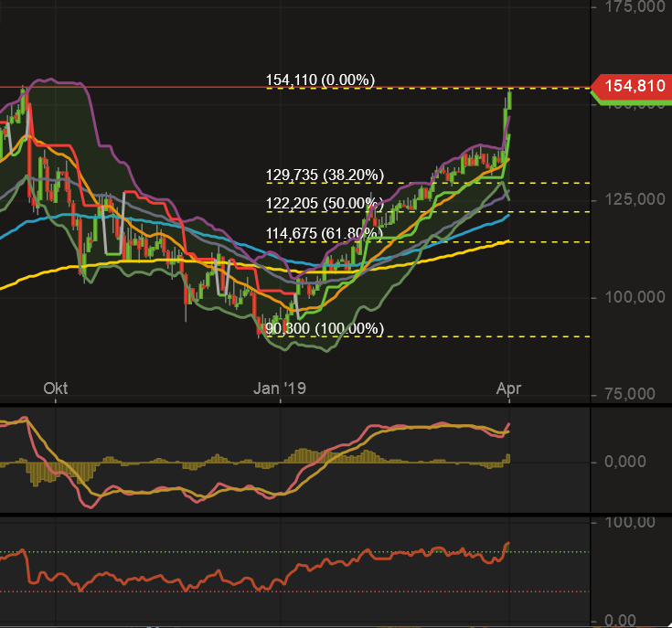Screen dimensions: 672x628
Task: Click the 125,000 price axis value
Action: [635, 199]
